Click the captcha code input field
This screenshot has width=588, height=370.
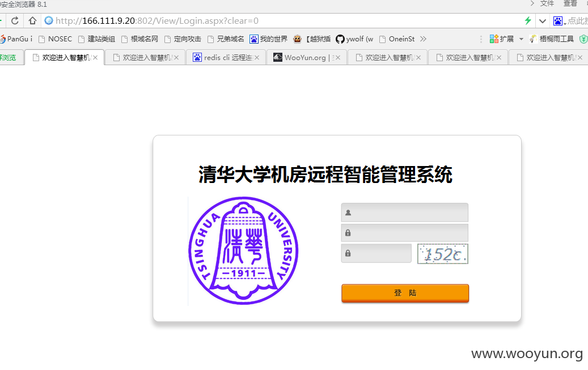click(x=376, y=253)
